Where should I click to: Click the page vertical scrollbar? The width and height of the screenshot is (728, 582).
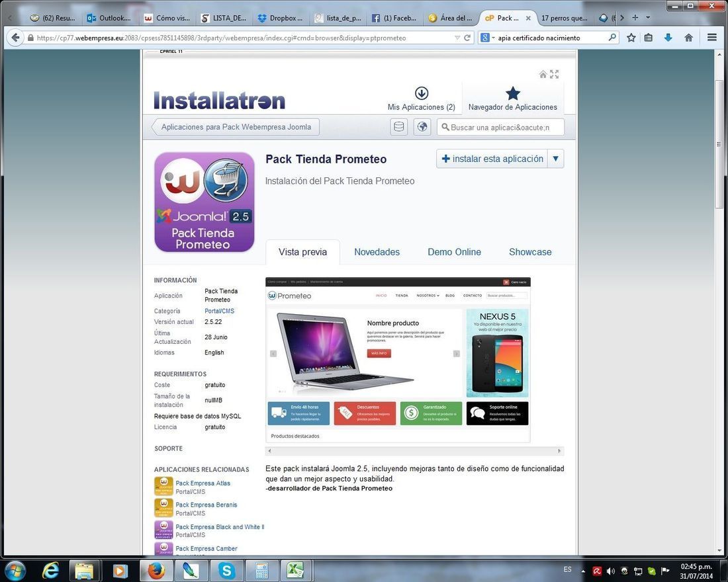point(719,144)
